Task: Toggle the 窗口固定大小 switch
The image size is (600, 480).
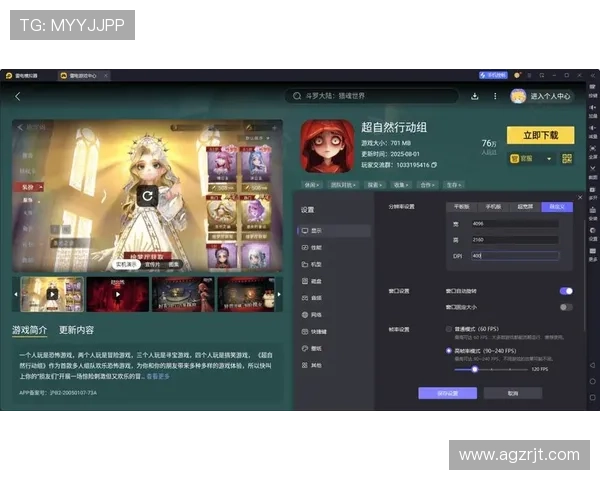Action: coord(566,307)
